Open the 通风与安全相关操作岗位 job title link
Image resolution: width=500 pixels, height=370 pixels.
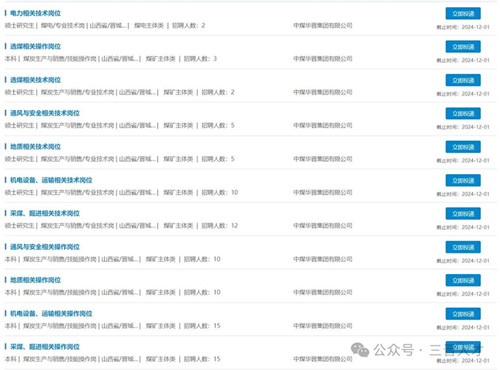45,247
